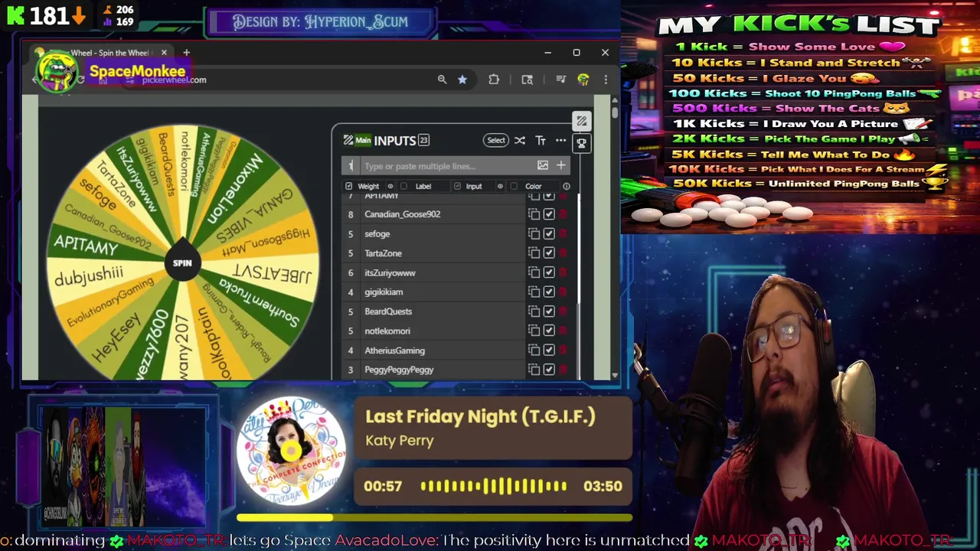
Task: Delete the notlekomori entry
Action: pos(564,331)
